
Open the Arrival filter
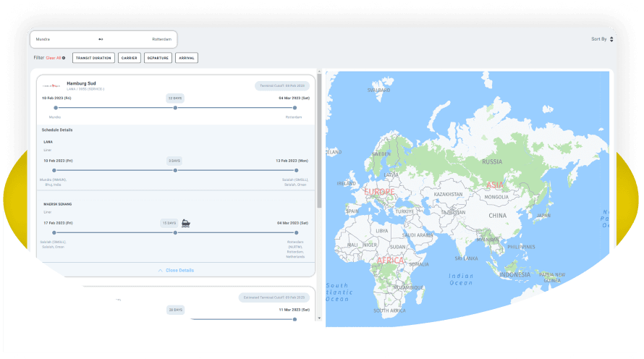point(186,58)
